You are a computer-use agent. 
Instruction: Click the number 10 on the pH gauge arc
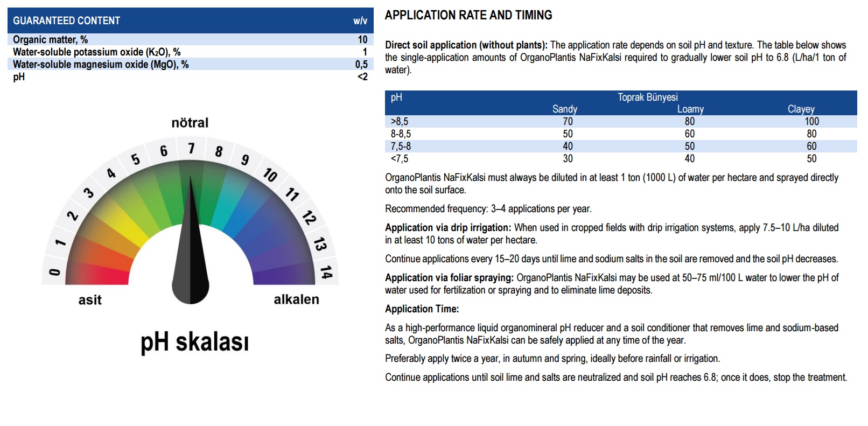pos(270,174)
